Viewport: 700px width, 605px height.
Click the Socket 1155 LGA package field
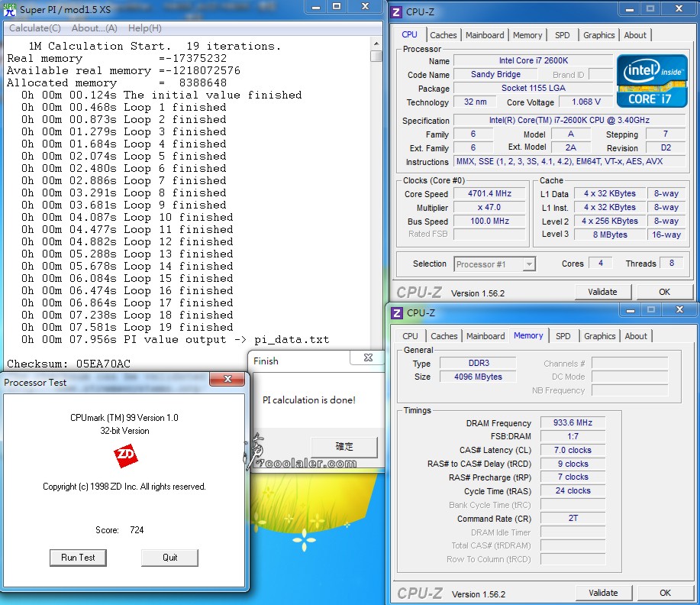[x=534, y=88]
